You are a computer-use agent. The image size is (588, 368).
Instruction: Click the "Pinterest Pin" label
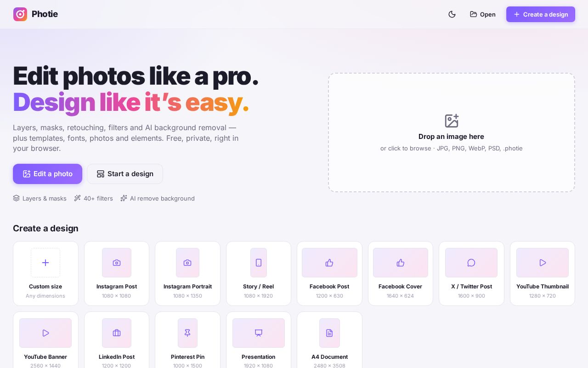pyautogui.click(x=187, y=357)
